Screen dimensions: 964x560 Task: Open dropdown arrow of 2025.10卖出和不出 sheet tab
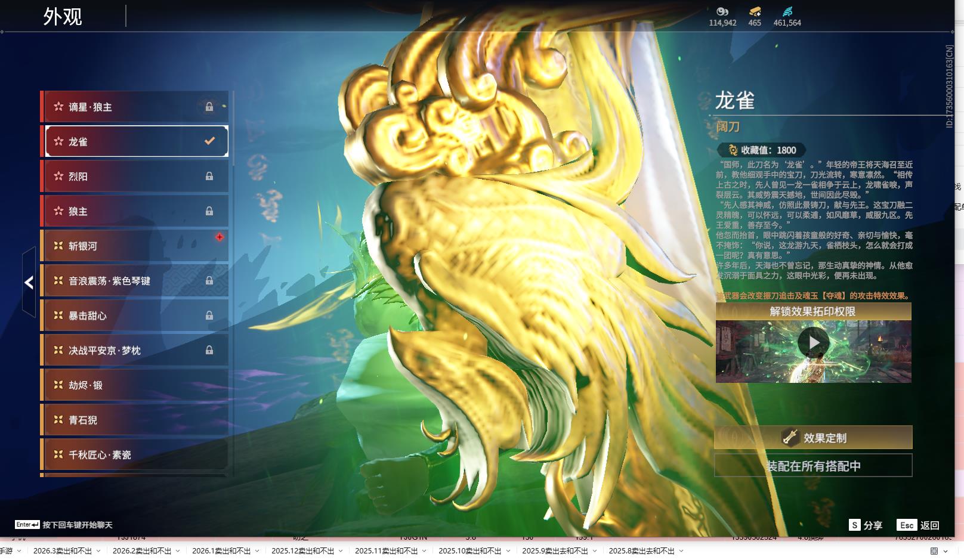(508, 551)
